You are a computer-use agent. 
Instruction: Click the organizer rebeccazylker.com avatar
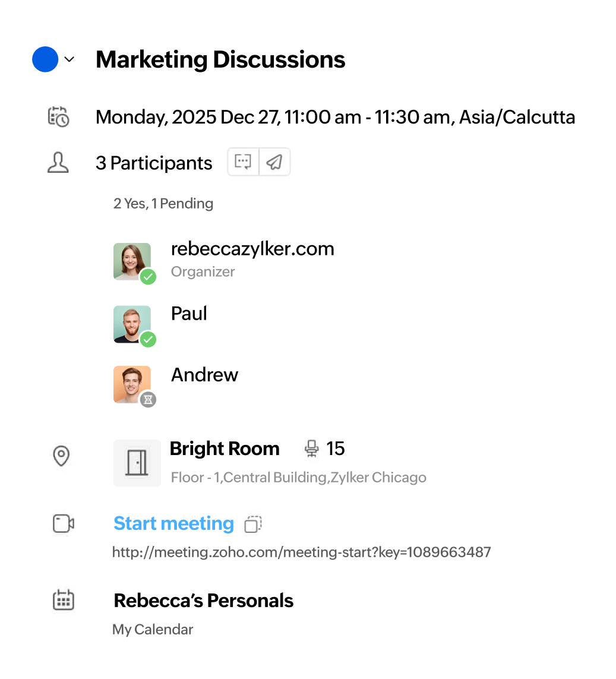132,261
